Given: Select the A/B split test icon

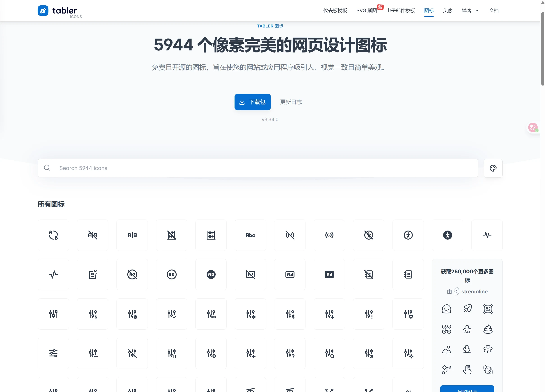Looking at the screenshot, I should (x=132, y=235).
